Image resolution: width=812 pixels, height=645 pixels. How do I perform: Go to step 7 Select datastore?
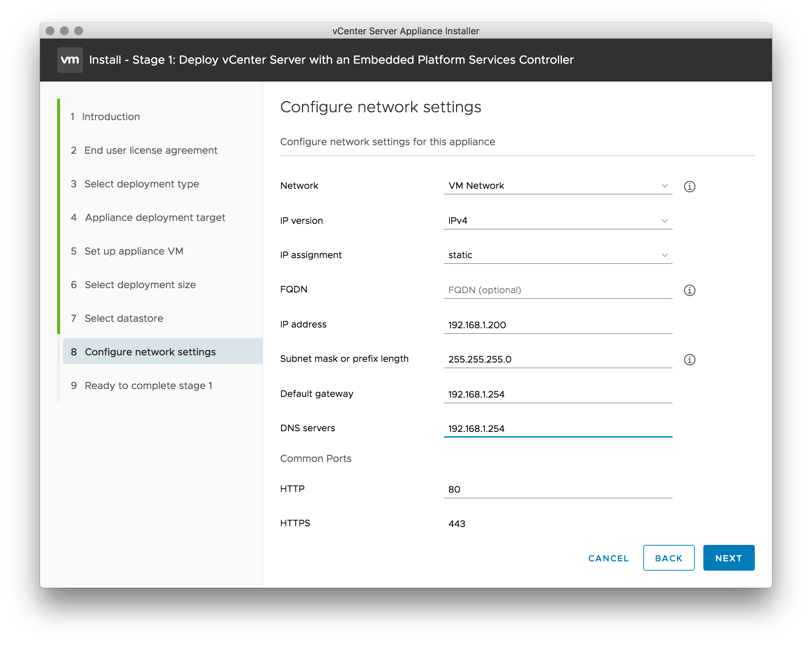(x=117, y=318)
